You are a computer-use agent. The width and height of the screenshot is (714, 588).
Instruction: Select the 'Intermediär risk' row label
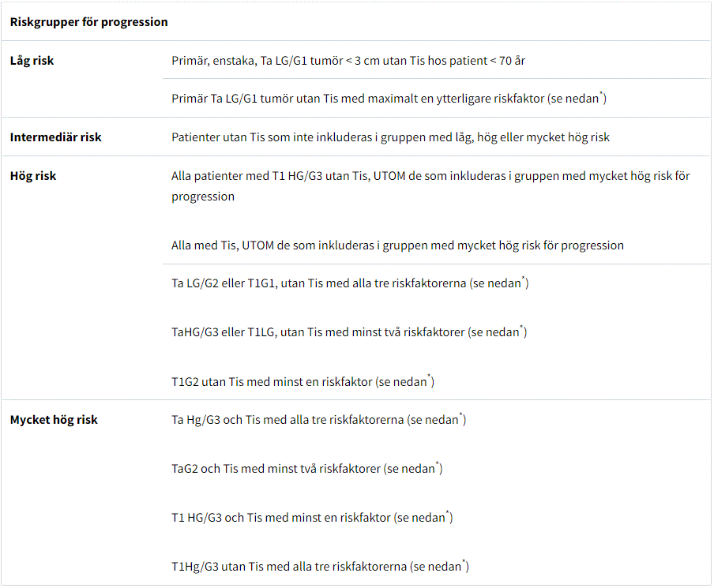pyautogui.click(x=56, y=137)
